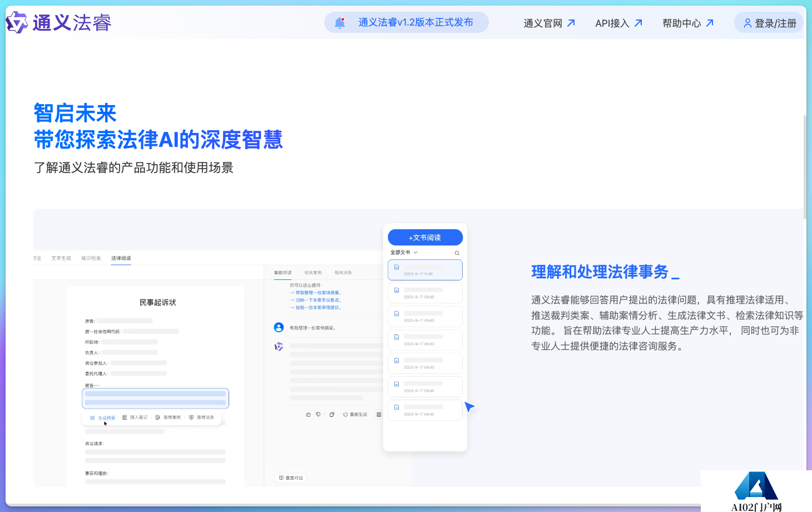Click the document list search icon
Image resolution: width=812 pixels, height=512 pixels.
click(457, 253)
